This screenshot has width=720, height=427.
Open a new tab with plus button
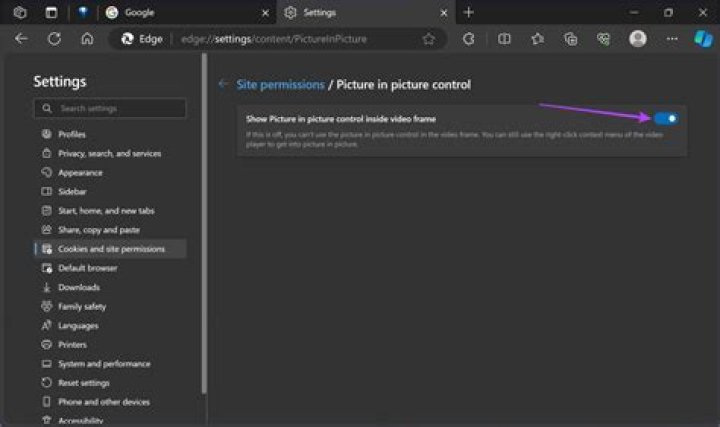(x=468, y=12)
